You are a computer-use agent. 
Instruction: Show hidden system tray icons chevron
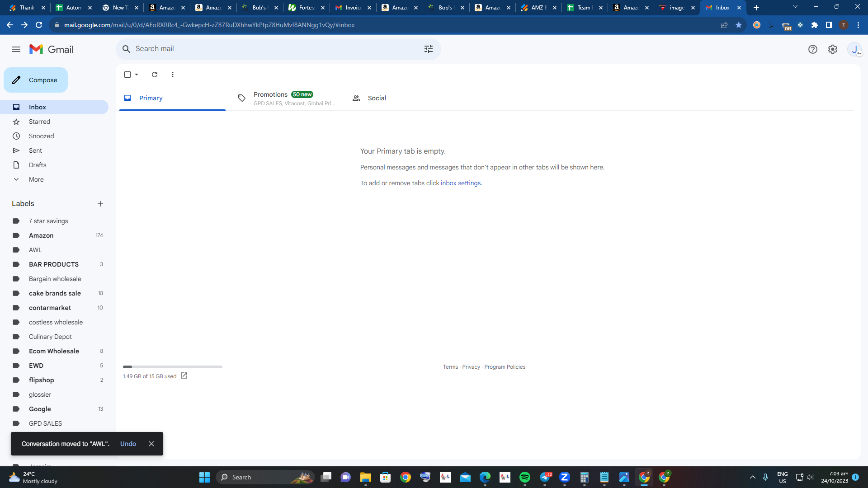[x=753, y=477]
